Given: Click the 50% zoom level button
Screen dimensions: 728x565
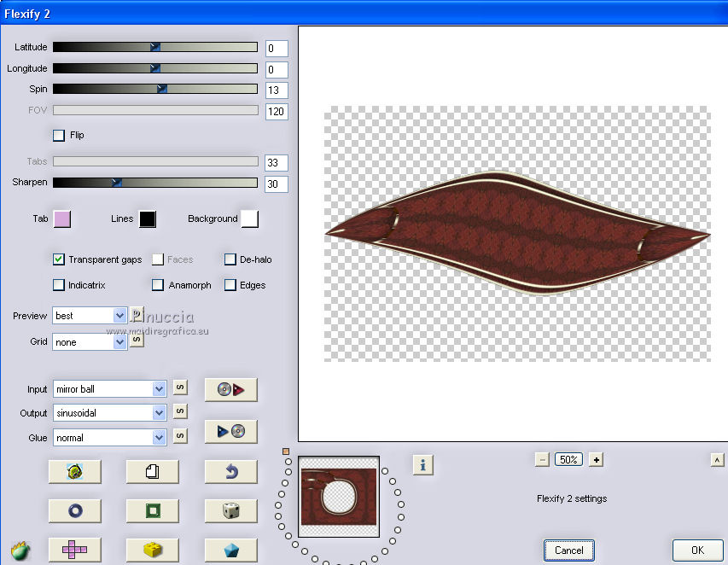Looking at the screenshot, I should pos(568,460).
